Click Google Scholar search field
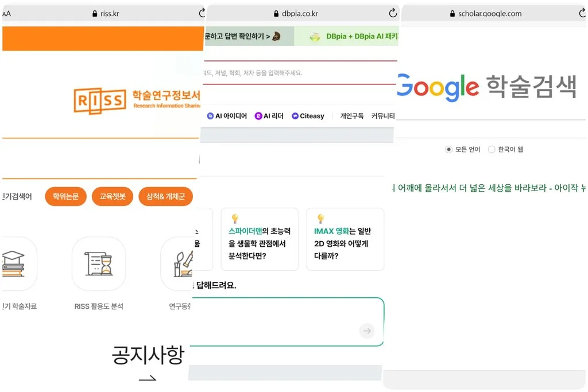 (x=490, y=129)
